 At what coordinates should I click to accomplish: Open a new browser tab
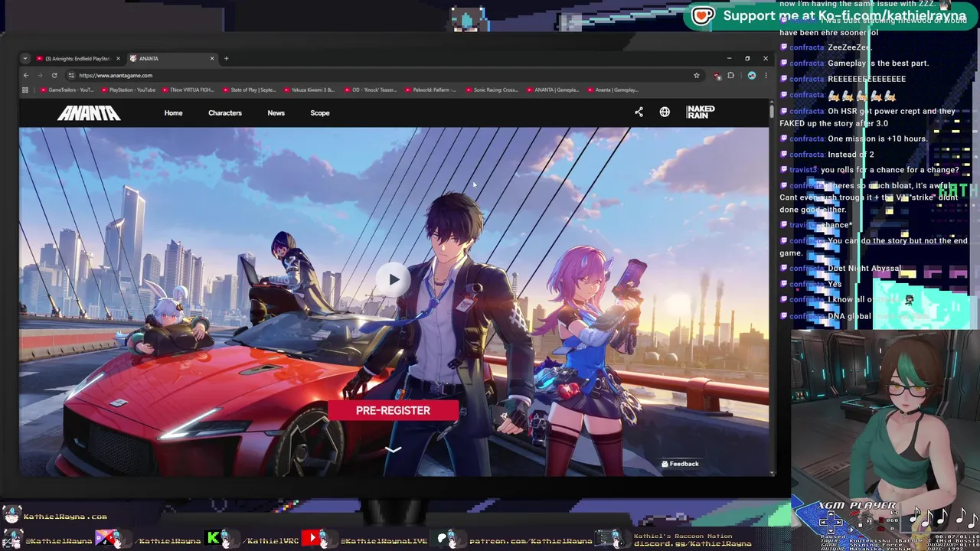click(x=227, y=58)
